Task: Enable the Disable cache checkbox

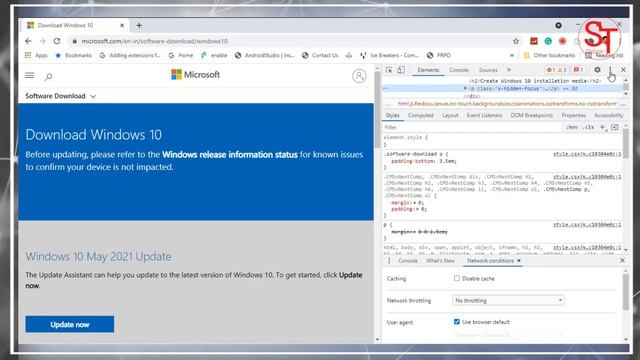Action: 457,278
